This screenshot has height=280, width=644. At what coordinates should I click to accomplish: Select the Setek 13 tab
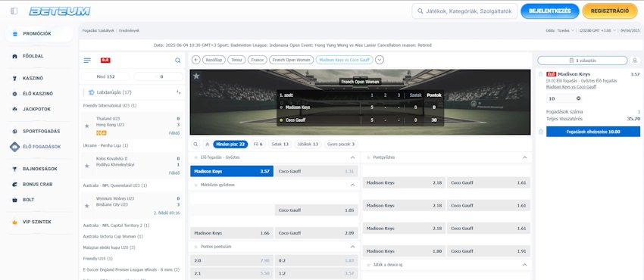[280, 145]
